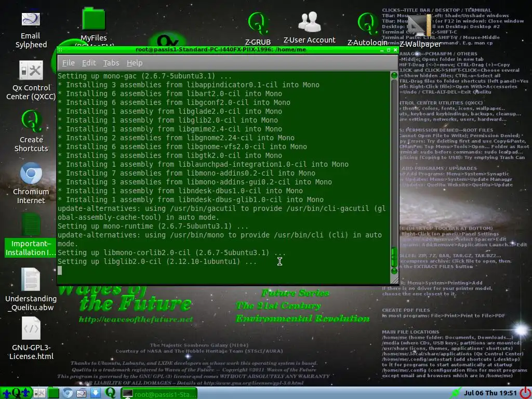Click the line mentioning liblaunchpad-integration1.0-cil
This screenshot has height=399, width=532.
pos(203,164)
